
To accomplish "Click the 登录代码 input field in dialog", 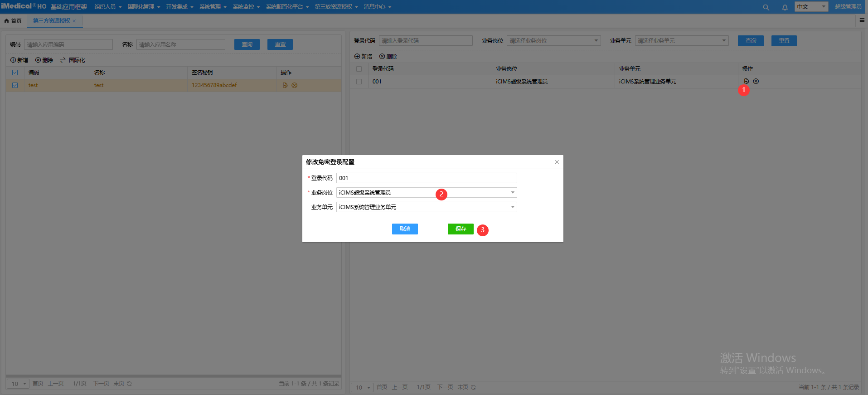I will pyautogui.click(x=426, y=178).
